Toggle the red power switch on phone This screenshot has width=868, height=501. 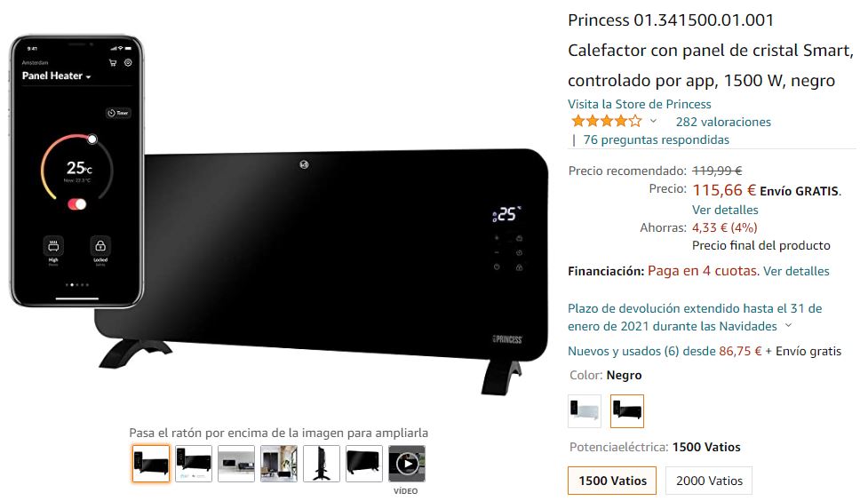click(77, 204)
